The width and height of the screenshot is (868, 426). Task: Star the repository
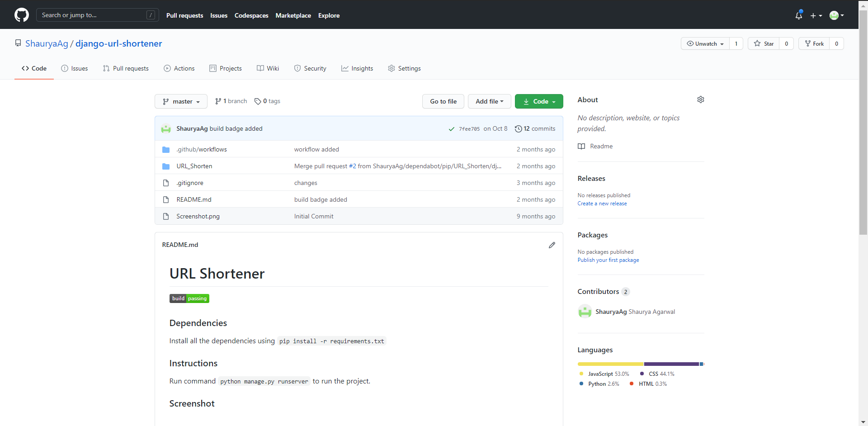pyautogui.click(x=764, y=43)
